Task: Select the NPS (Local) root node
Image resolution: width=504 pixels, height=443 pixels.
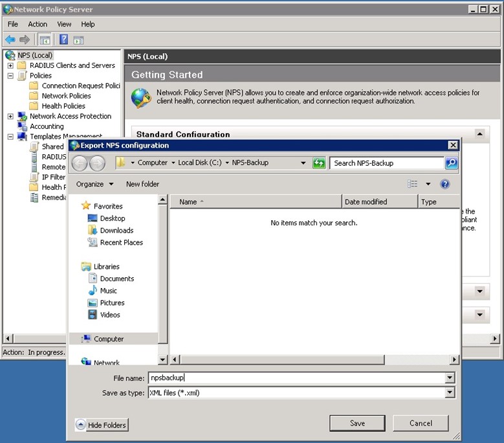Action: pyautogui.click(x=35, y=55)
